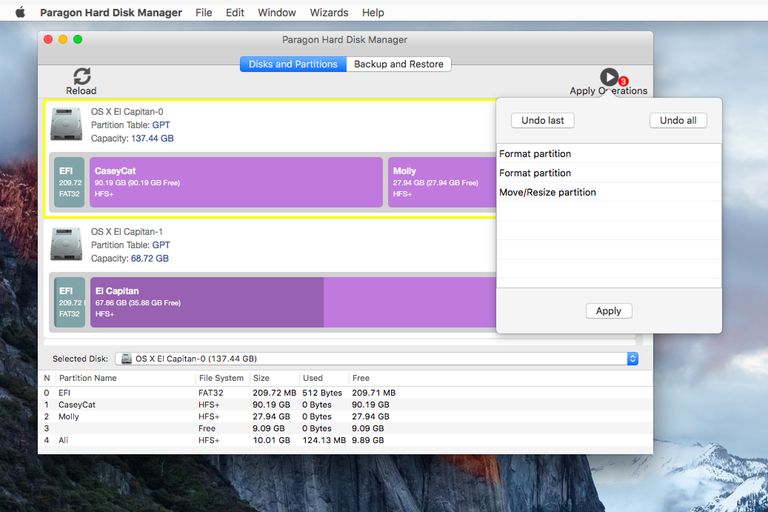
Task: Click the Apply Operations play icon
Action: [x=609, y=77]
